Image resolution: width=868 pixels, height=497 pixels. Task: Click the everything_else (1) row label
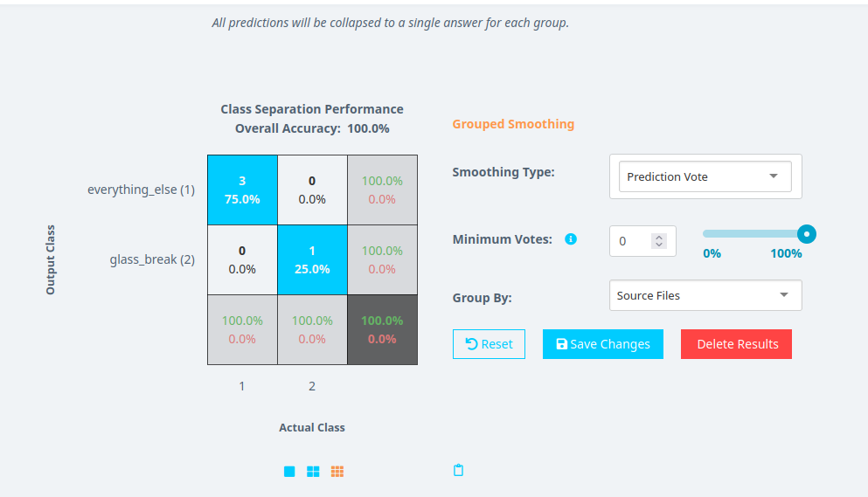click(141, 190)
